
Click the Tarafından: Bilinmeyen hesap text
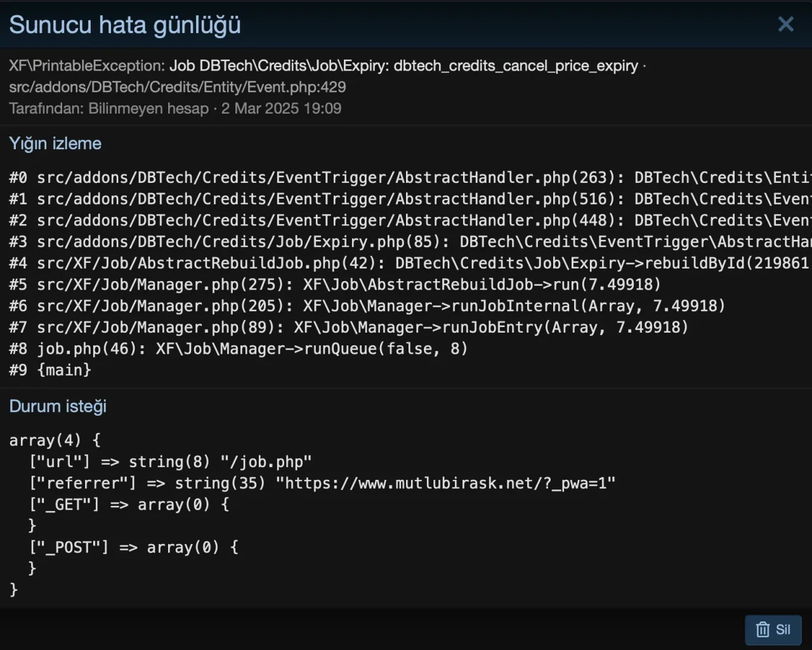coord(108,109)
